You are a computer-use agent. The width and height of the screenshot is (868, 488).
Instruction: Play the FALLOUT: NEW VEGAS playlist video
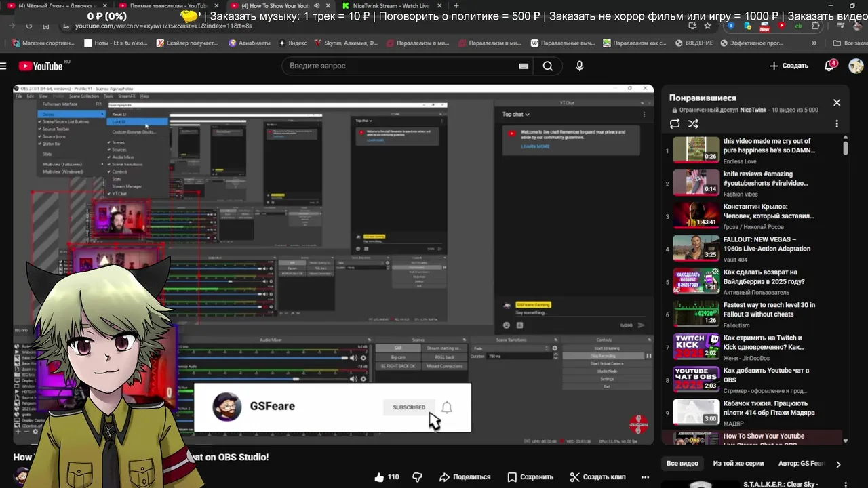pos(753,249)
